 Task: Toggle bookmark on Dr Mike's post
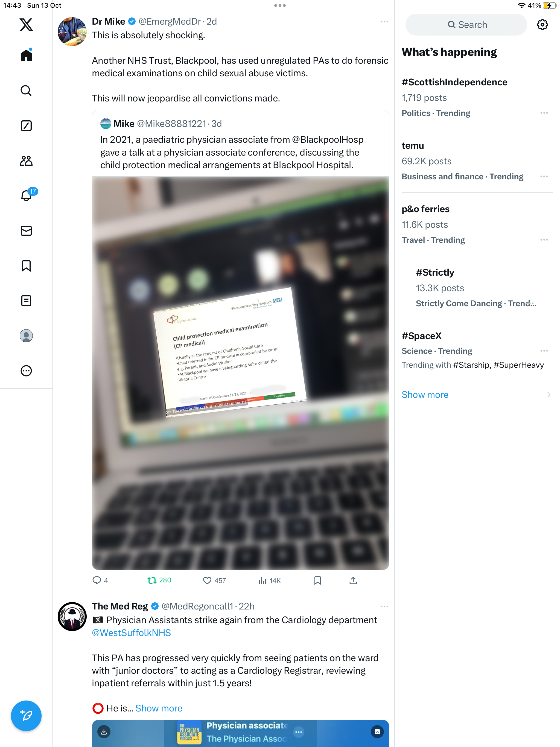pos(317,580)
